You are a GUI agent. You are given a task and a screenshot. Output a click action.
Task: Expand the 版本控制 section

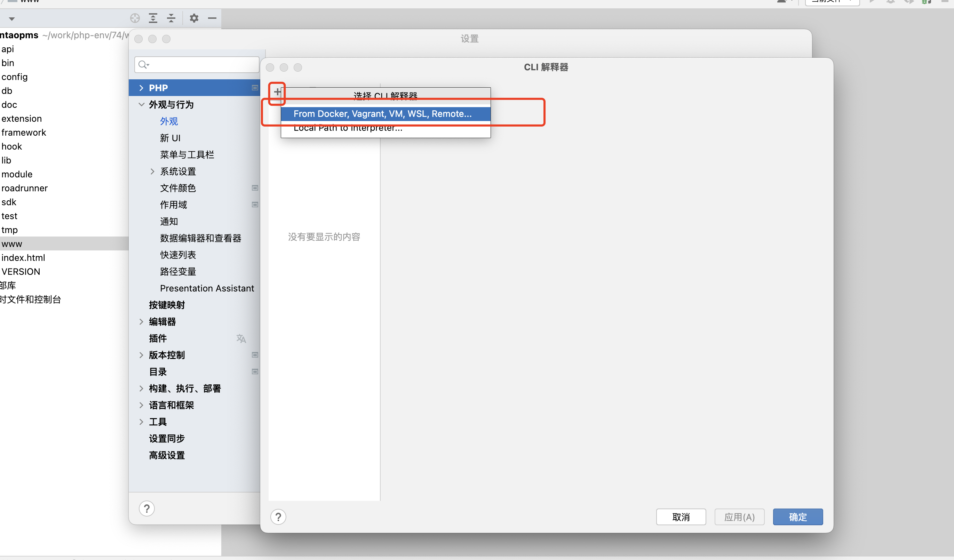(141, 355)
